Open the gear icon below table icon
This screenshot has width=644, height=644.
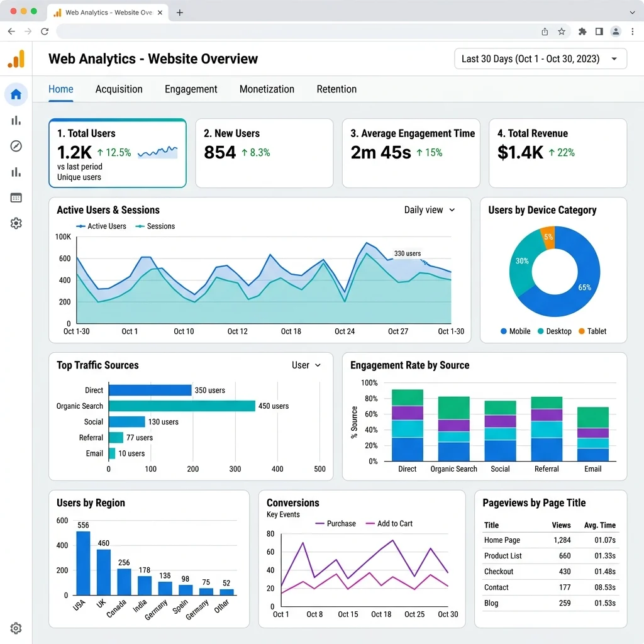tap(16, 223)
